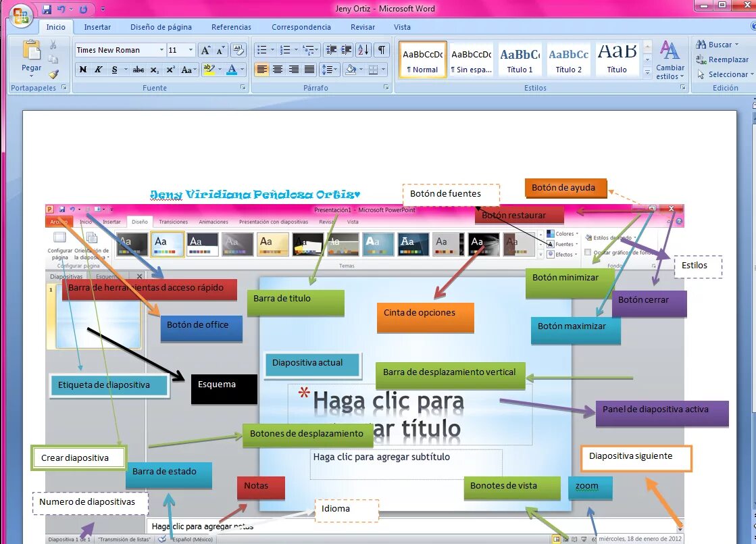This screenshot has width=756, height=544.
Task: Activate the Format Painter brush
Action: [53, 74]
